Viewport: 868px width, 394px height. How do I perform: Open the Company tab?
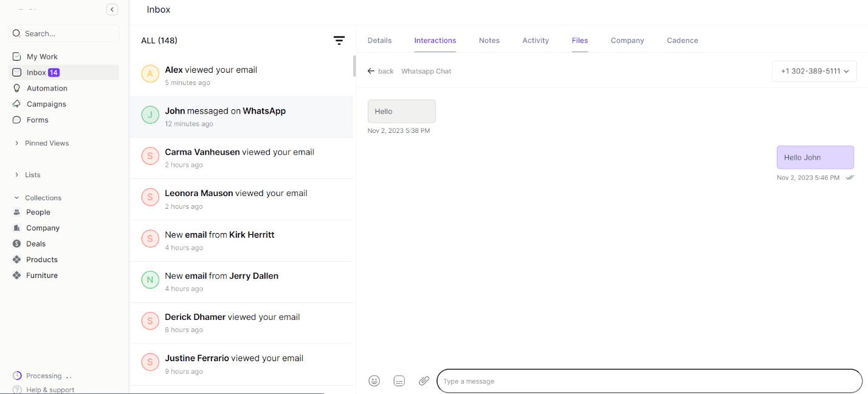pyautogui.click(x=627, y=41)
